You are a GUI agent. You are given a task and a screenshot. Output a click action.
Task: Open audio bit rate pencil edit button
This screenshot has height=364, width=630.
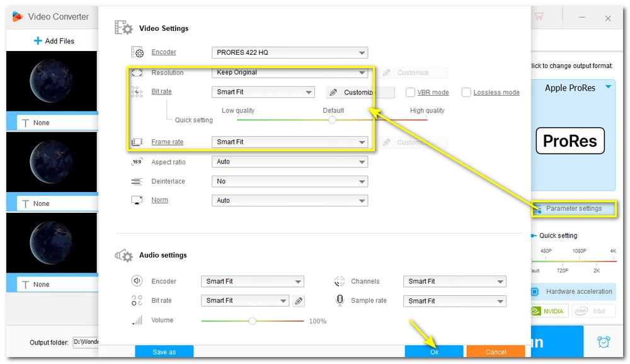[x=299, y=300]
